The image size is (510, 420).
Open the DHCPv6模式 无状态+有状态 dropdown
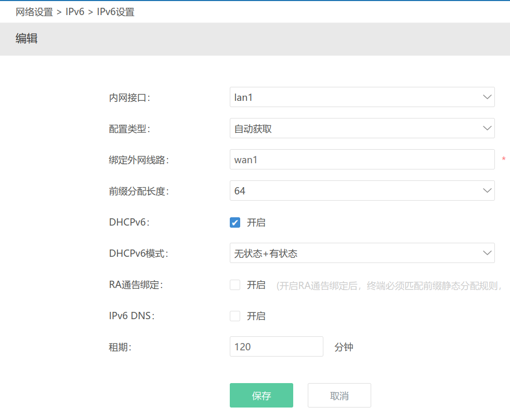[x=362, y=253]
